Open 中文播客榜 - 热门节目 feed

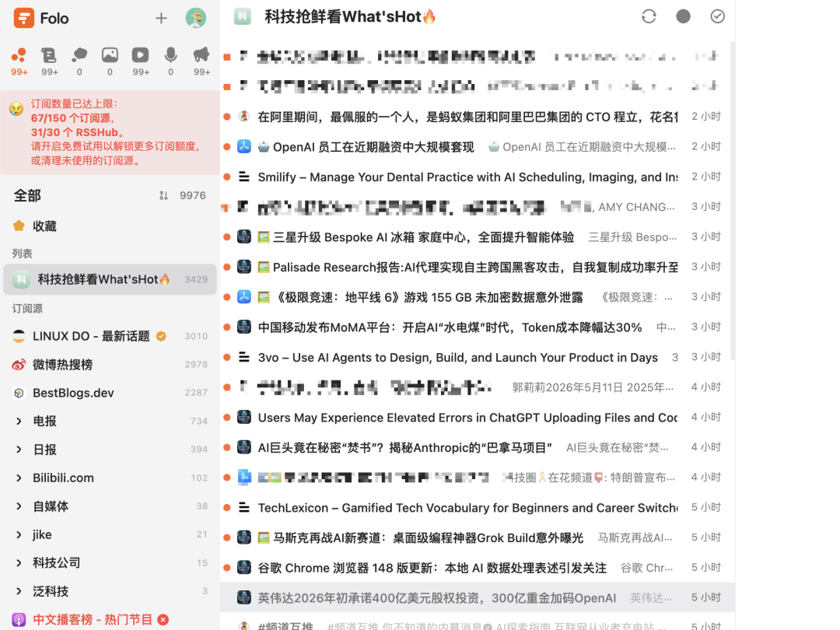tap(110, 619)
